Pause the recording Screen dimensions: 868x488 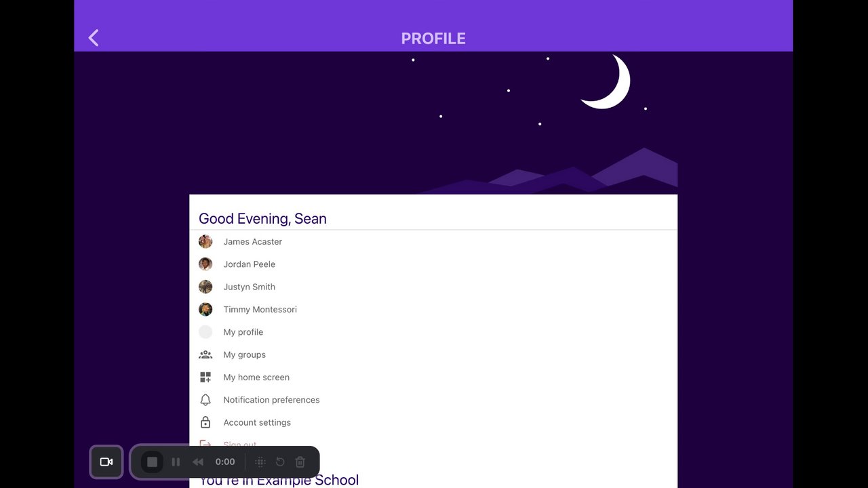pos(176,462)
